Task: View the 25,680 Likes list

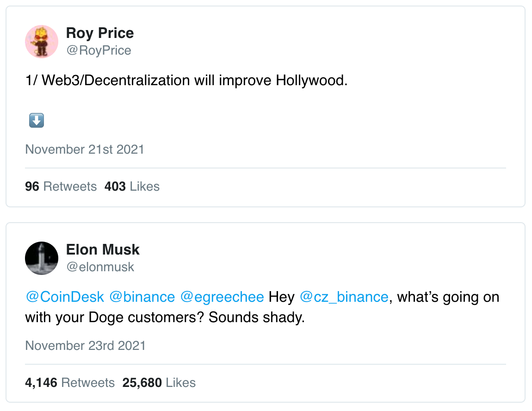Action: click(x=159, y=382)
